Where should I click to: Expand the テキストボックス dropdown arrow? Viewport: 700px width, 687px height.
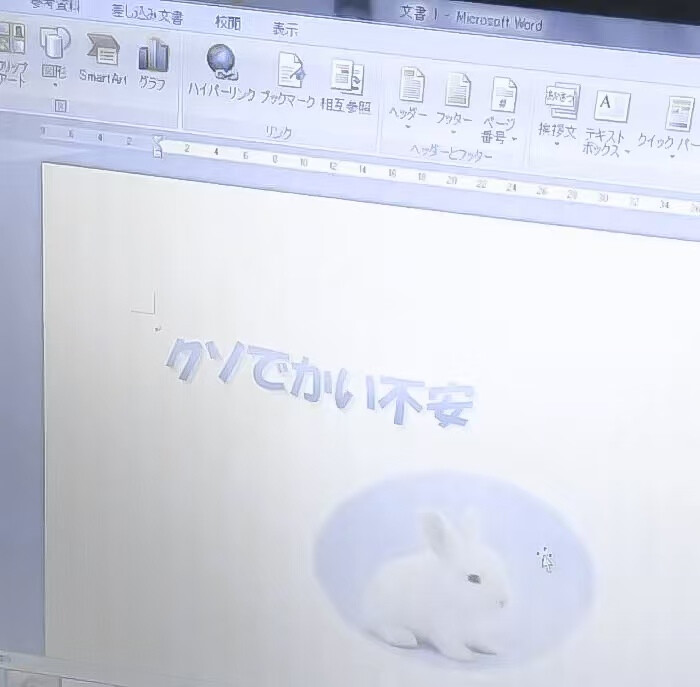coord(627,152)
